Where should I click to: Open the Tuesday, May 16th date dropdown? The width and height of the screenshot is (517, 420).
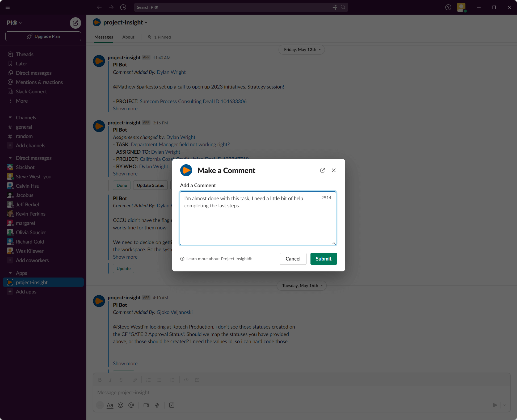(302, 286)
